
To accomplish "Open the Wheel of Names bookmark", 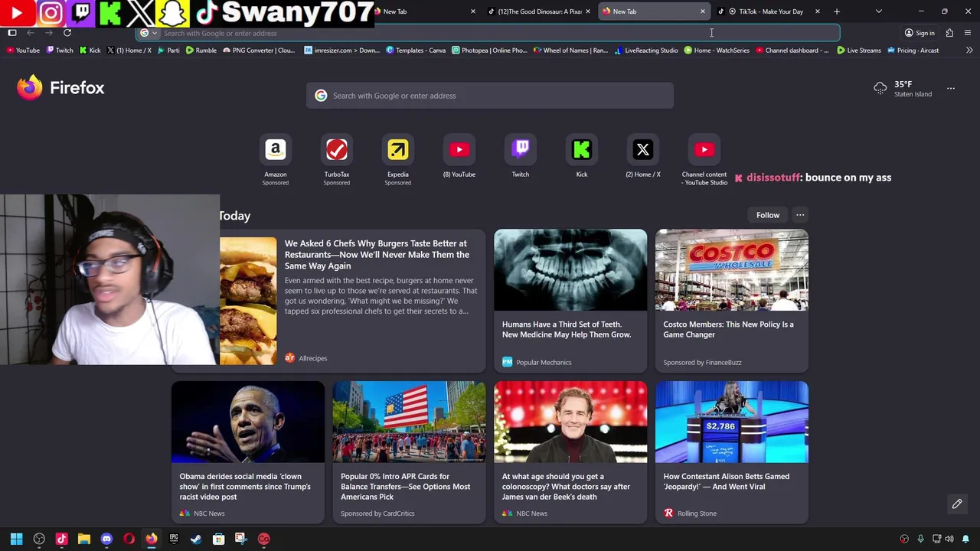I will click(x=570, y=51).
